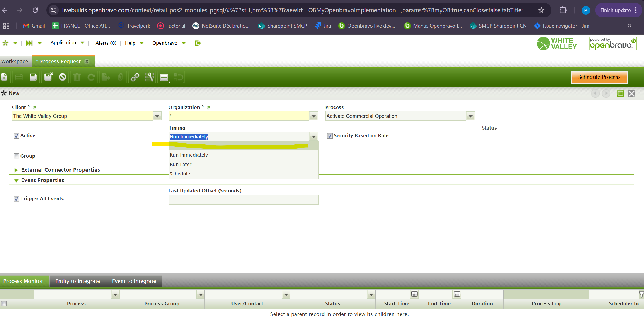Select Run Later from Timing list
Image resolution: width=644 pixels, height=336 pixels.
[181, 164]
